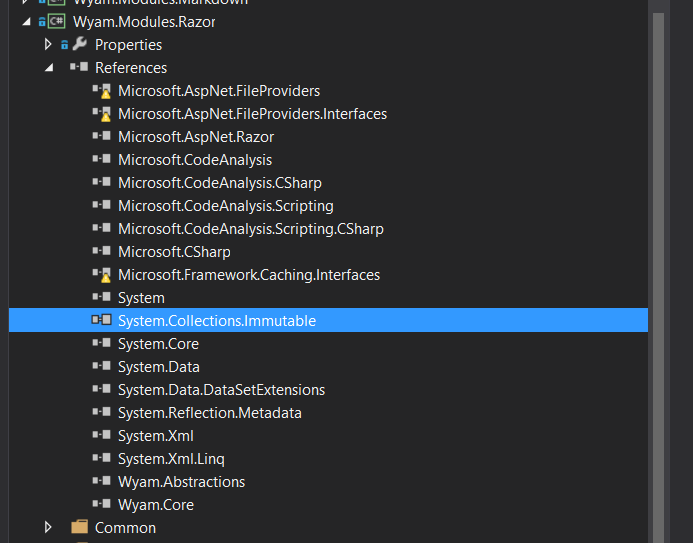Click the warning icon for Microsoft.Framework.Caching.Interfaces
The width and height of the screenshot is (693, 543).
102,274
